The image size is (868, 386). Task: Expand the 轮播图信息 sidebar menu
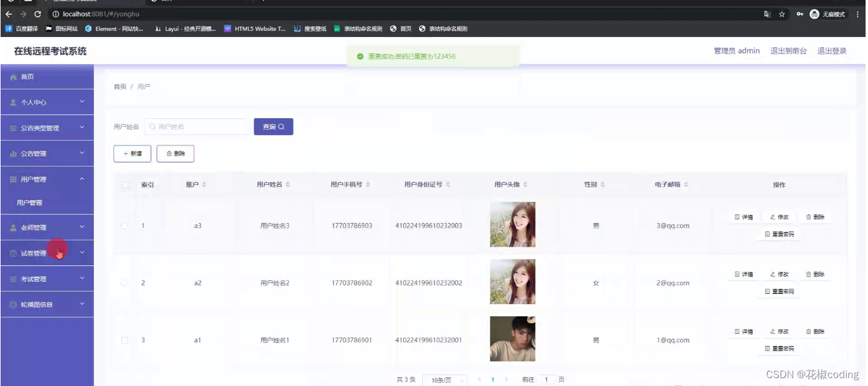[x=47, y=304]
